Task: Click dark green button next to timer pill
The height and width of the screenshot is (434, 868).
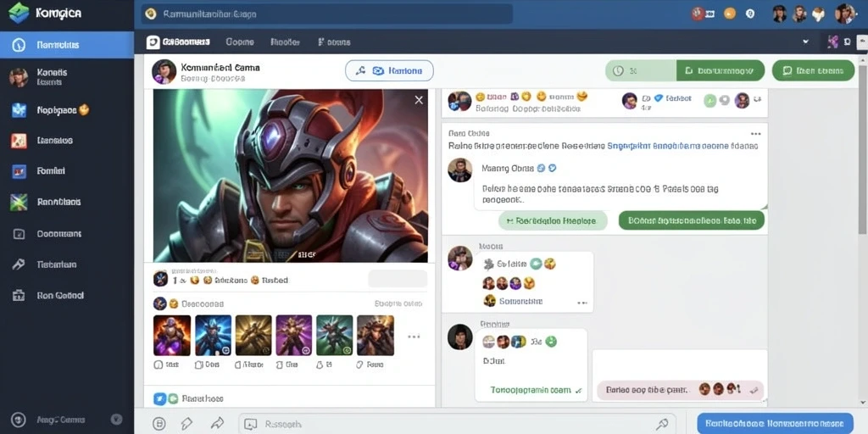Action: (721, 71)
